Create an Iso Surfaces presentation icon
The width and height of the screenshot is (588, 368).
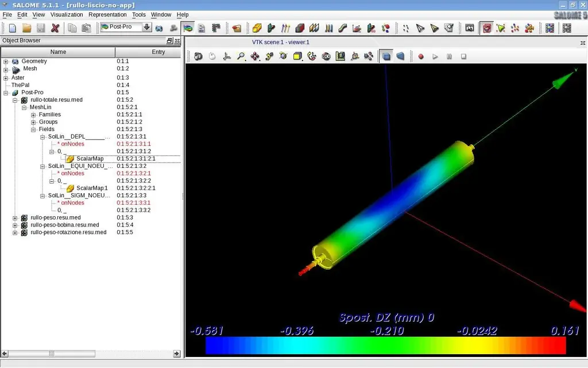click(x=300, y=28)
